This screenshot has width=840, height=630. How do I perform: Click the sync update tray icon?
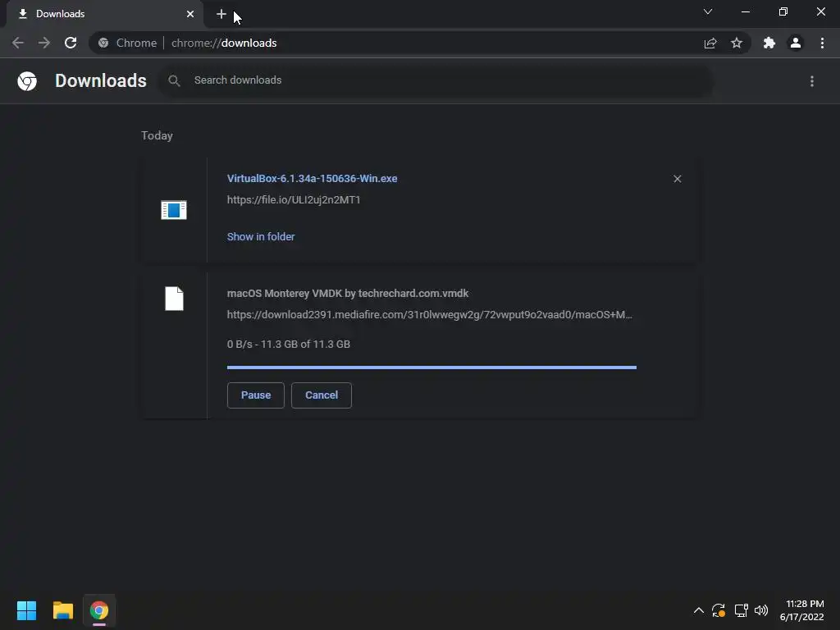click(719, 610)
